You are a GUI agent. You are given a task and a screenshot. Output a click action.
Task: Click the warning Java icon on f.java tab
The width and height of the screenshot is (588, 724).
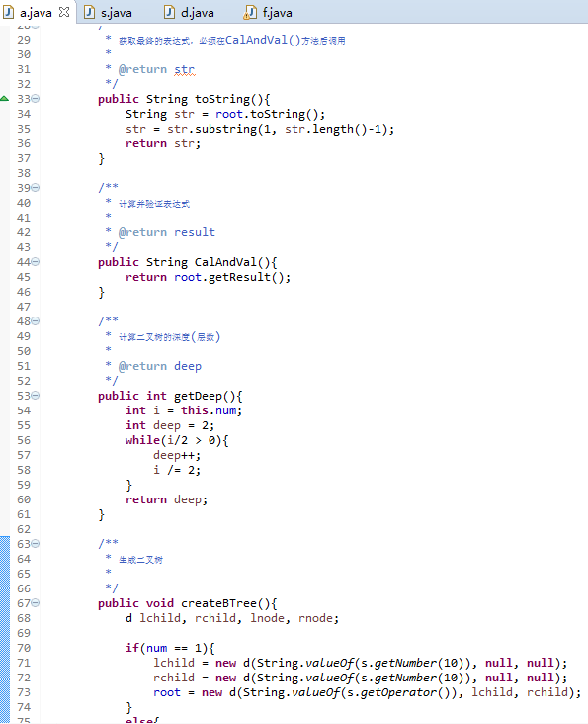(x=250, y=13)
